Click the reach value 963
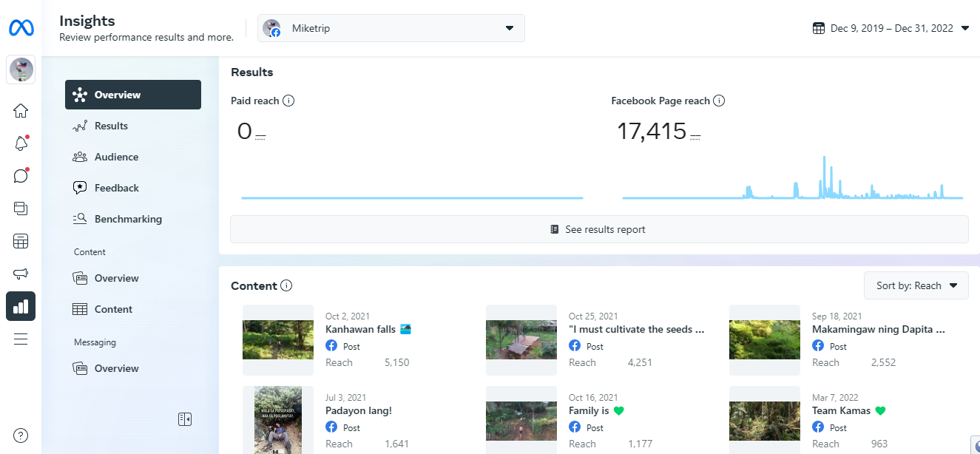980x454 pixels. tap(879, 444)
